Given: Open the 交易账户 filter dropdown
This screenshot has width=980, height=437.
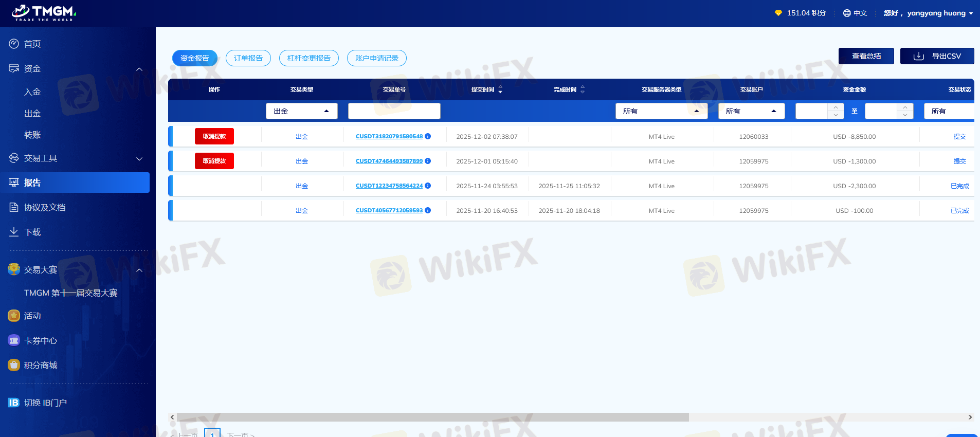Looking at the screenshot, I should tap(752, 111).
